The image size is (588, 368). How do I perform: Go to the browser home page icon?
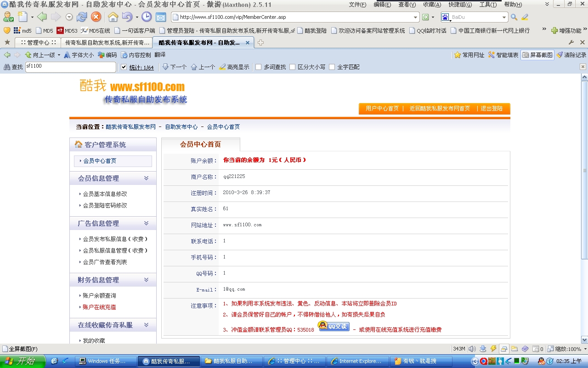point(113,17)
